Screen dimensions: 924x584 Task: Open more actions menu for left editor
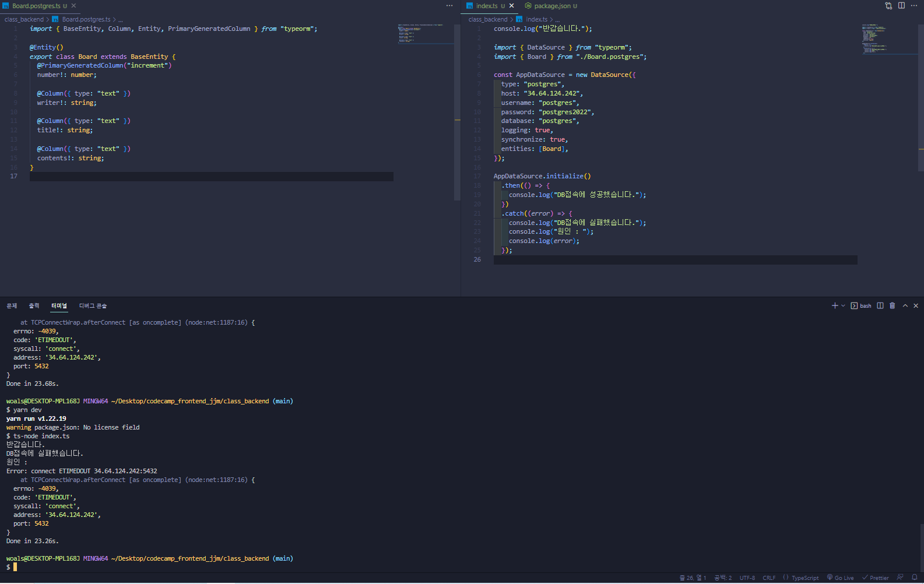pos(449,6)
